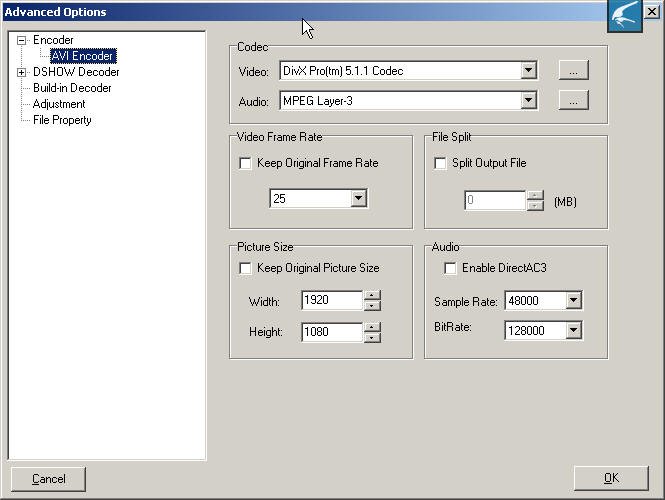
Task: Open the Sample Rate dropdown
Action: [x=572, y=301]
